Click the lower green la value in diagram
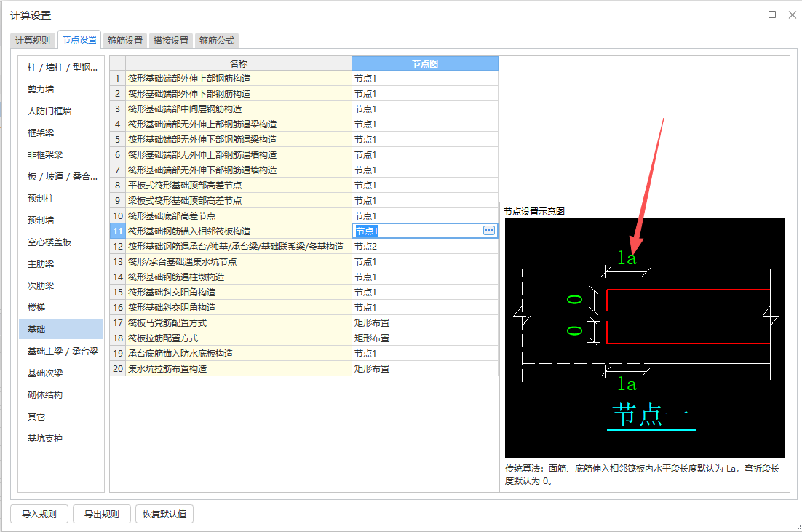This screenshot has height=532, width=802. tap(627, 384)
